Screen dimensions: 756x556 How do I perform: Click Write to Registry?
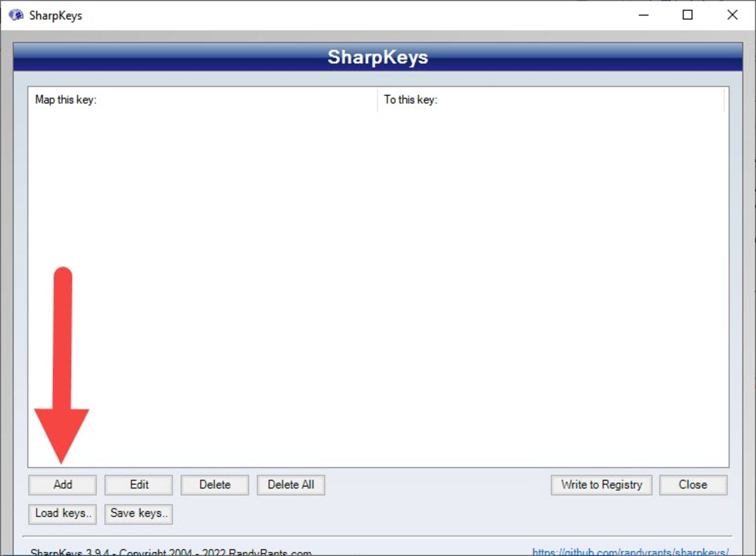pyautogui.click(x=601, y=485)
